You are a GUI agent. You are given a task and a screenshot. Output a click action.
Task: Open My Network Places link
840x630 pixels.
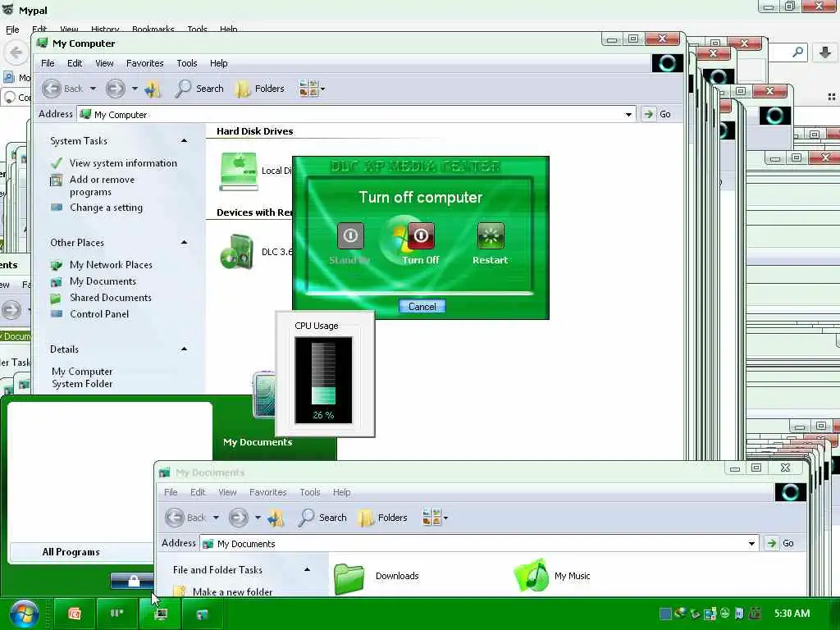[x=111, y=265]
